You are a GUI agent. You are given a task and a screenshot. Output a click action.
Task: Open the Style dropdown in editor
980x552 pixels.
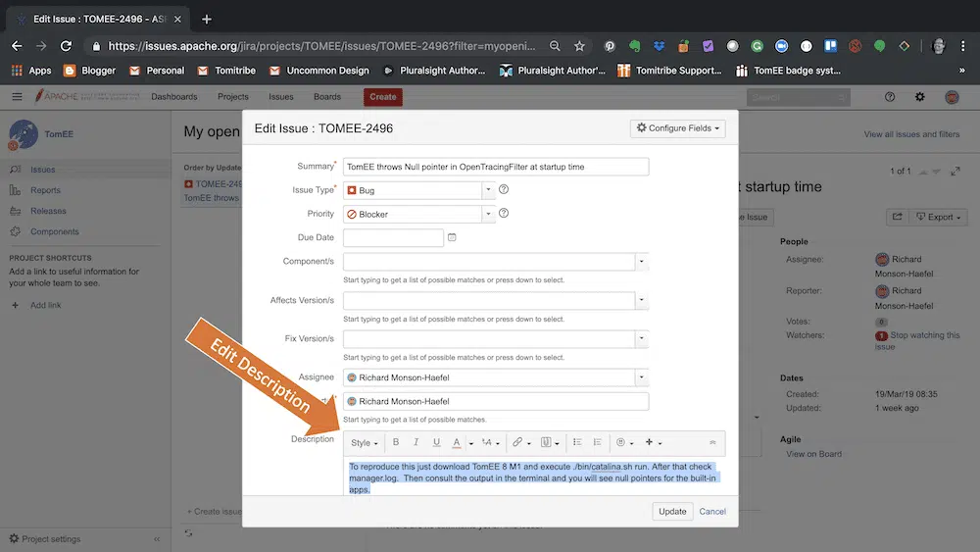(364, 442)
